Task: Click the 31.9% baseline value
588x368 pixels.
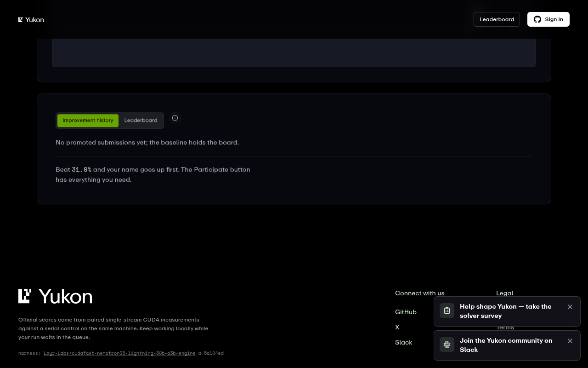Action: 82,170
